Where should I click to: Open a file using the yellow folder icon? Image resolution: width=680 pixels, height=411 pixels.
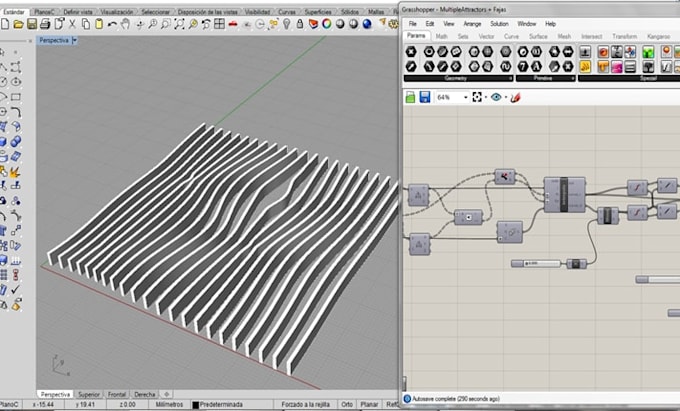tap(19, 24)
